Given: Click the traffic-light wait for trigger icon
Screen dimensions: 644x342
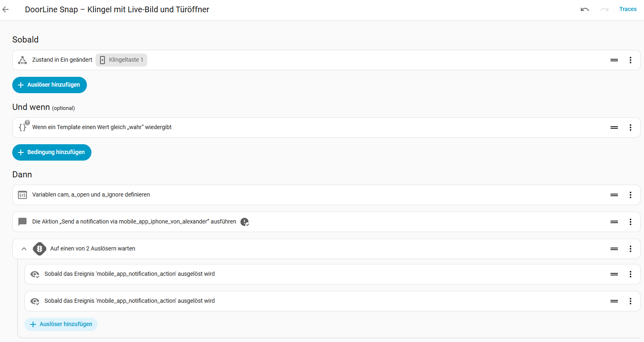Looking at the screenshot, I should click(40, 249).
